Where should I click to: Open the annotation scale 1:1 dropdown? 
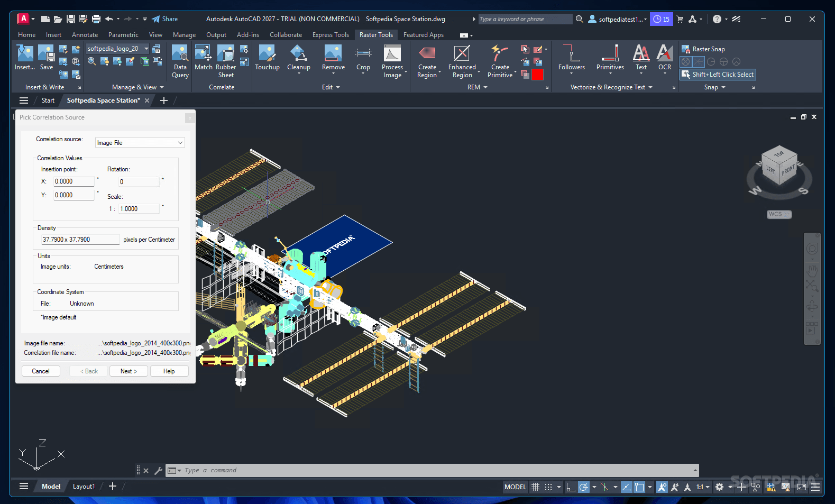tap(703, 487)
